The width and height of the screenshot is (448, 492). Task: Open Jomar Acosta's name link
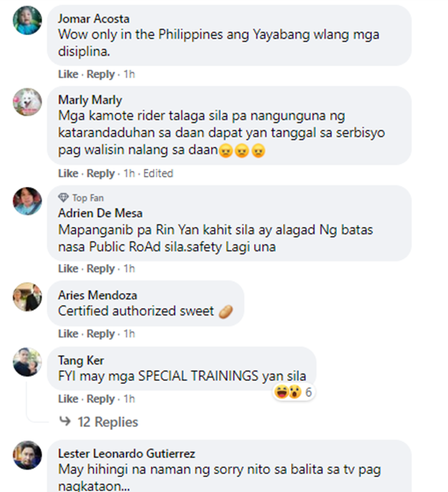(94, 19)
